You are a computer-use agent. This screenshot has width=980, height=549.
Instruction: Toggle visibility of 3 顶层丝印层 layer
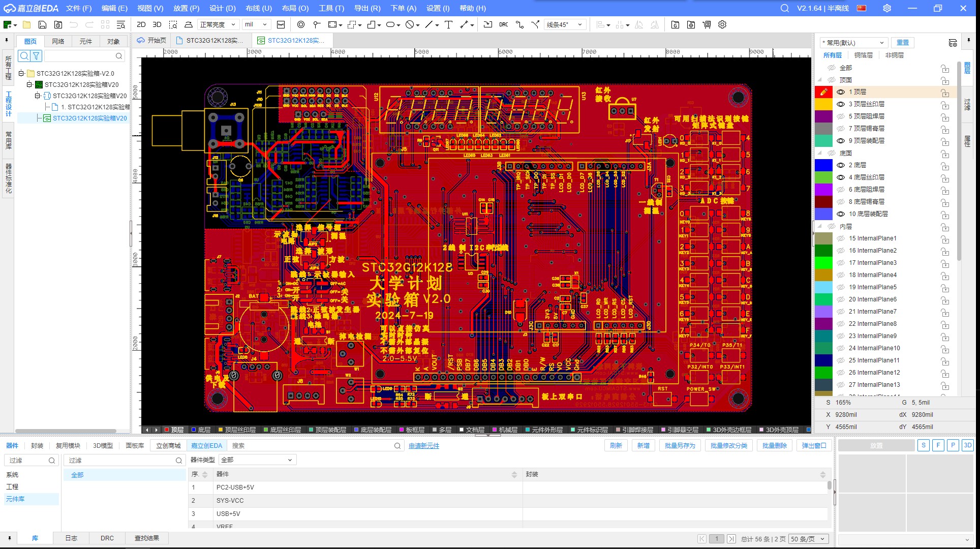tap(841, 104)
